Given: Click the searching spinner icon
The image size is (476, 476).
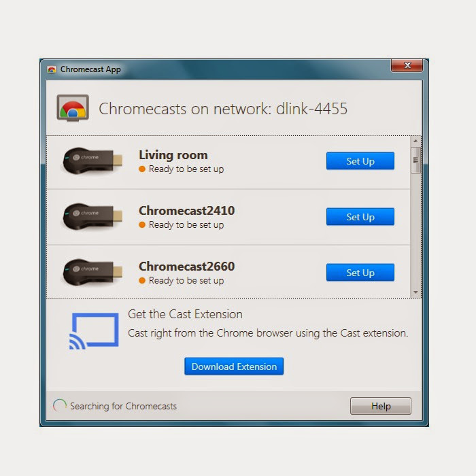Looking at the screenshot, I should (x=60, y=405).
